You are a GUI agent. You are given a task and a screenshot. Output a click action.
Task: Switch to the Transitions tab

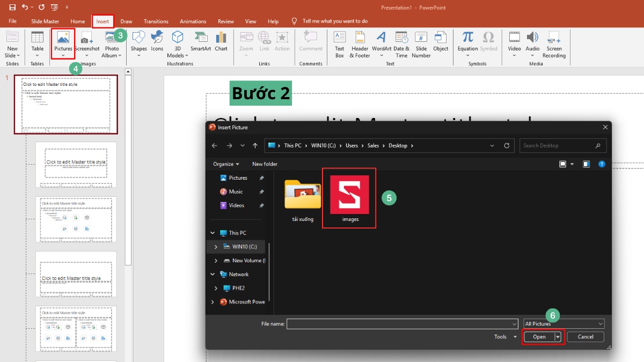[156, 21]
